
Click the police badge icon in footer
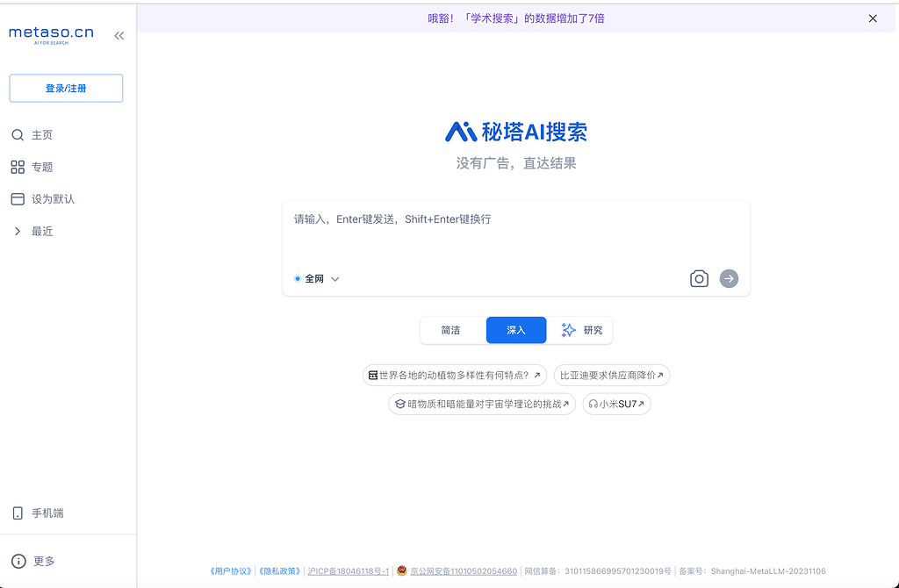[x=402, y=570]
